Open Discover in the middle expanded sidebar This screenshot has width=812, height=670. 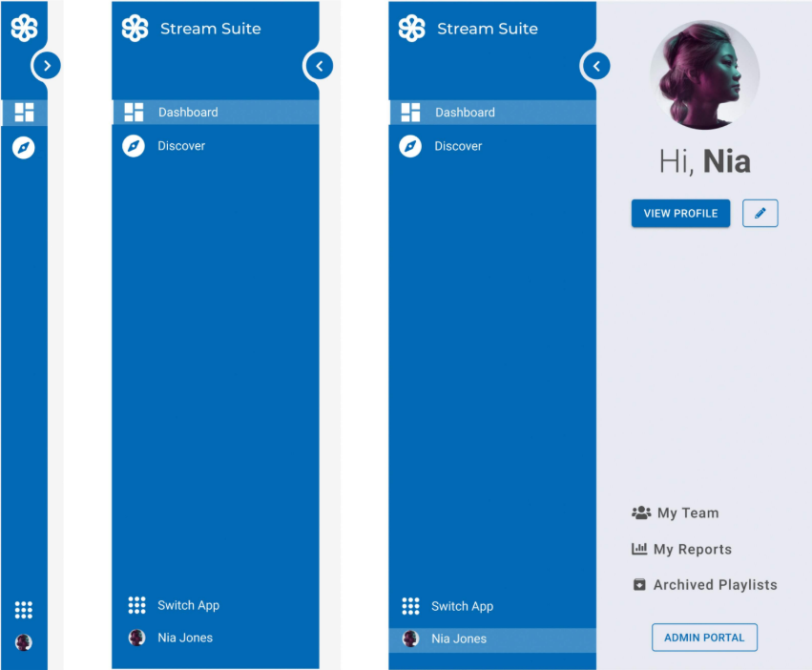pyautogui.click(x=181, y=146)
